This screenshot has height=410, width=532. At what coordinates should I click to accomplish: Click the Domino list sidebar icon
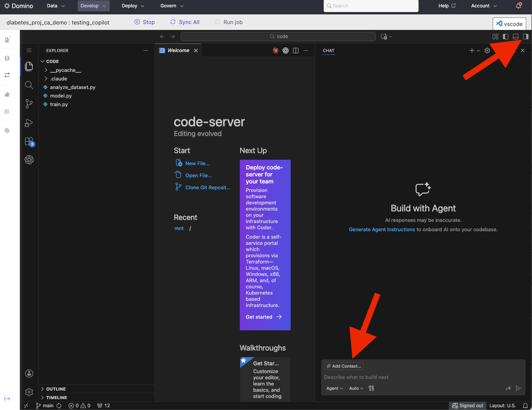click(7, 112)
